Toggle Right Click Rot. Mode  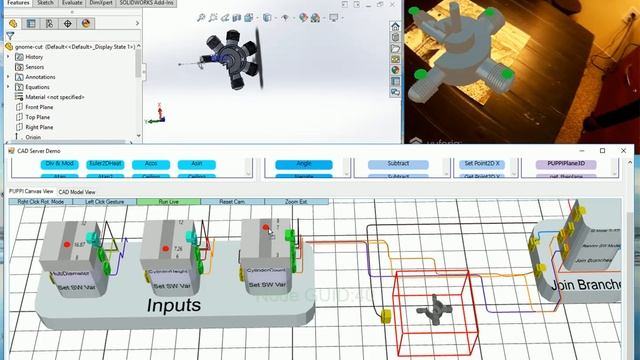click(x=40, y=202)
